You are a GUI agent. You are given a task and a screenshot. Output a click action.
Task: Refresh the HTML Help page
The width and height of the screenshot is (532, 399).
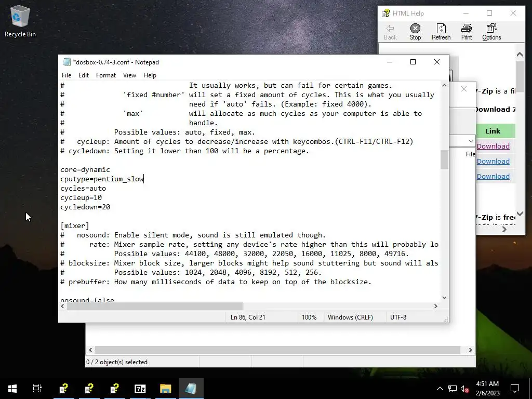pyautogui.click(x=441, y=32)
